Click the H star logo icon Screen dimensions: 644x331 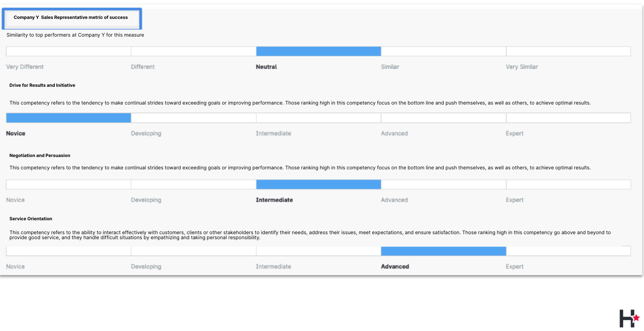click(x=629, y=318)
